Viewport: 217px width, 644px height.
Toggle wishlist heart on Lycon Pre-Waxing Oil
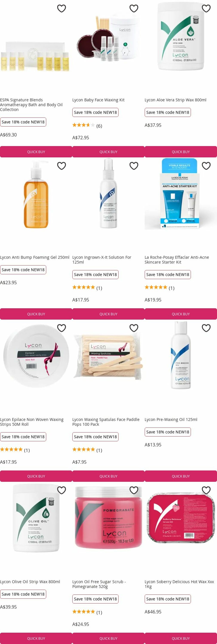(206, 328)
